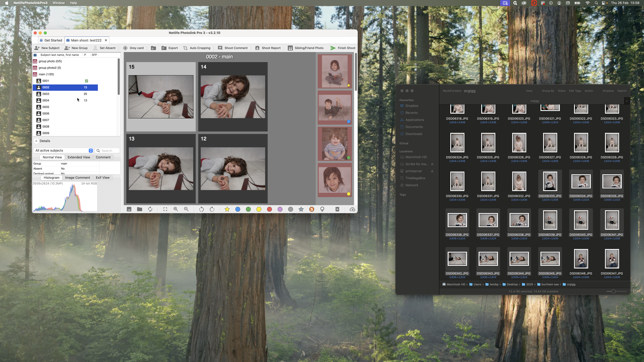Select the Exif View segment
The image size is (644, 362).
tap(103, 178)
